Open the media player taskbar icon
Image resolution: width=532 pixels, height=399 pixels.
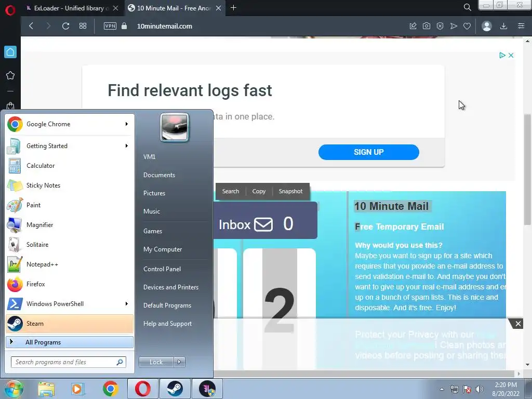point(78,389)
